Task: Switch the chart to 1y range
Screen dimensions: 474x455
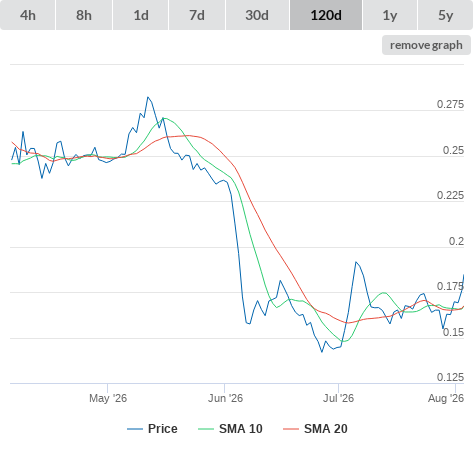Action: pyautogui.click(x=390, y=15)
